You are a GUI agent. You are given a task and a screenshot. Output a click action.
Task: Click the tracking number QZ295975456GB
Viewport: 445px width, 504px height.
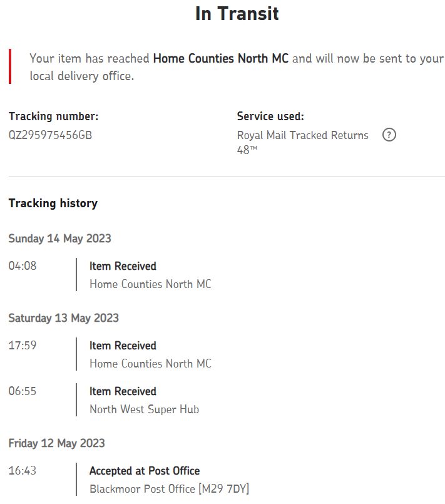click(x=50, y=135)
